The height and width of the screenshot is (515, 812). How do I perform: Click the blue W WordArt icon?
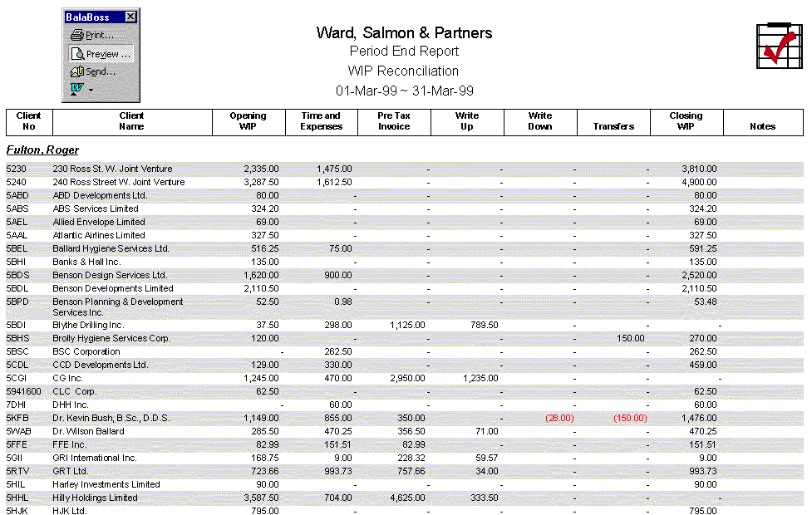pos(76,88)
